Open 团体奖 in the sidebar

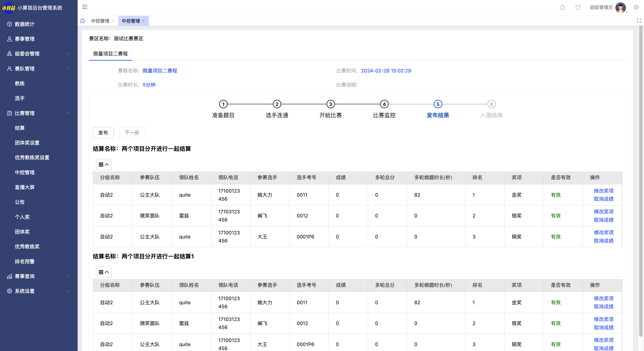(39, 232)
